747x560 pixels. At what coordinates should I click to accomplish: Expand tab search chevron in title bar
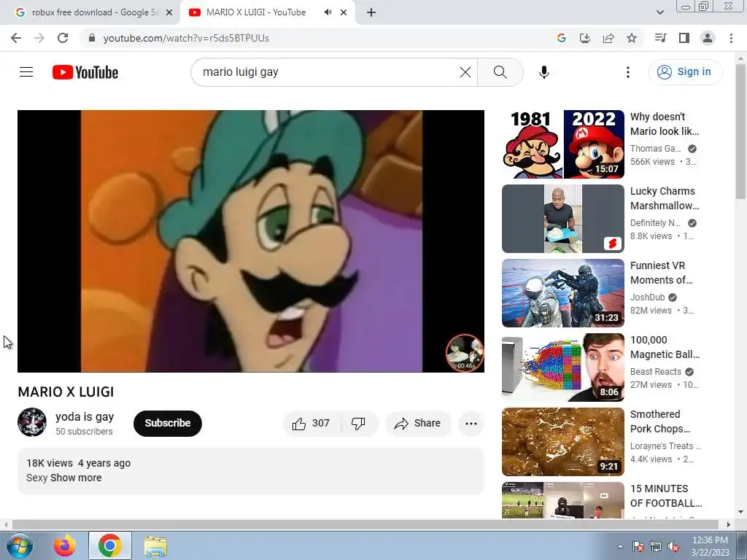coord(659,12)
